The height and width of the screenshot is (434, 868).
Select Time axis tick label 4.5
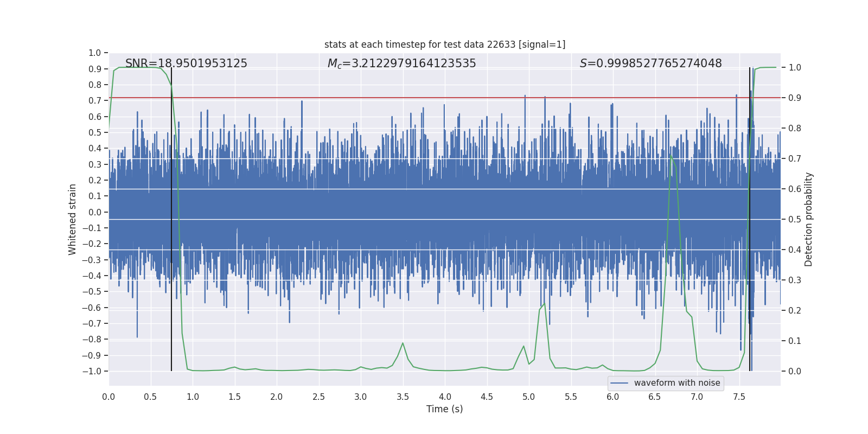tap(487, 397)
